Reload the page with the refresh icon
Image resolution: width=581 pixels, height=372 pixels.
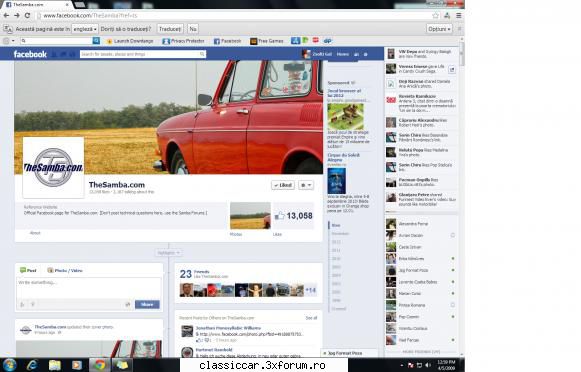(27, 16)
